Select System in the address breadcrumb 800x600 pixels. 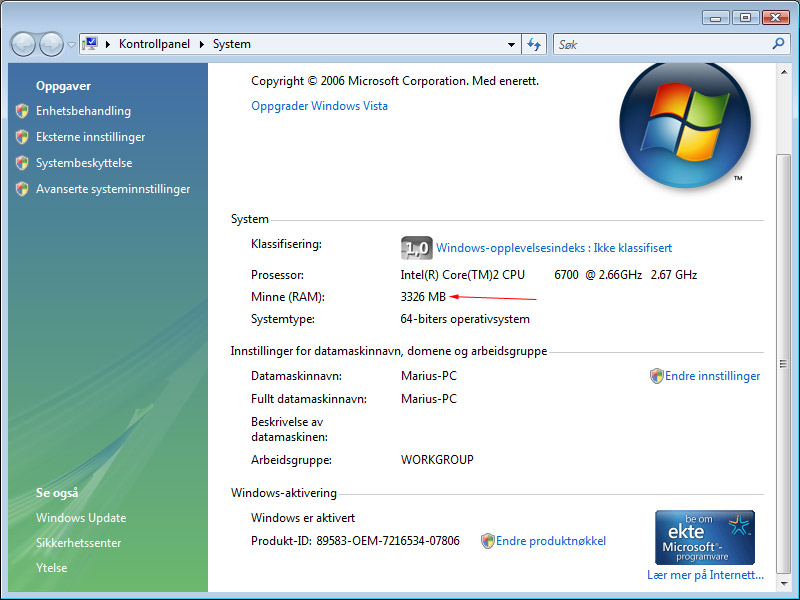(x=232, y=44)
